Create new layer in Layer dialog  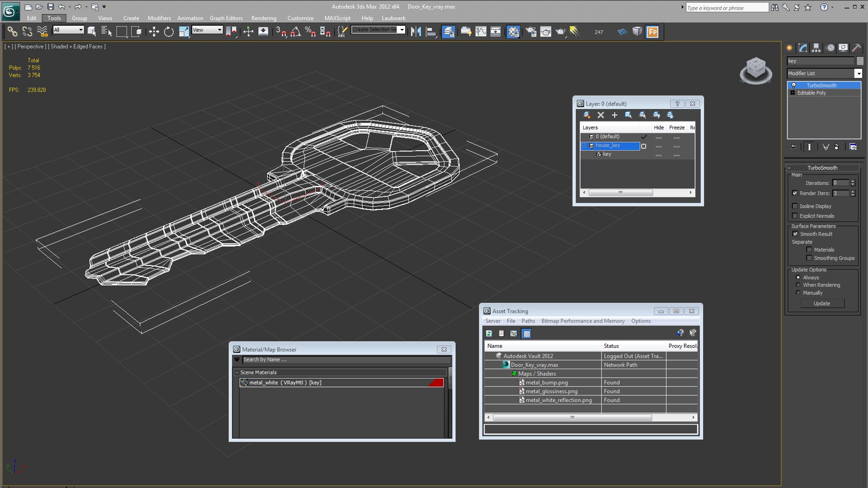click(x=586, y=115)
